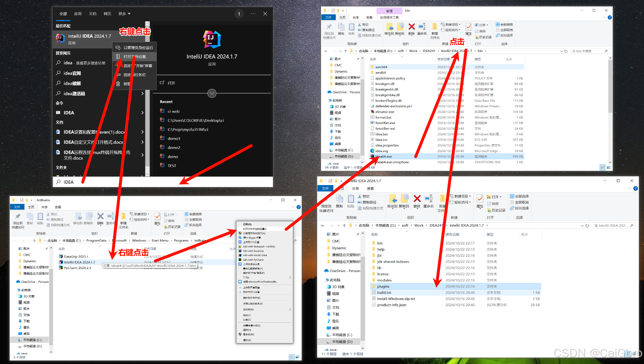Switch JetBrains window to large icons view

coord(297,357)
